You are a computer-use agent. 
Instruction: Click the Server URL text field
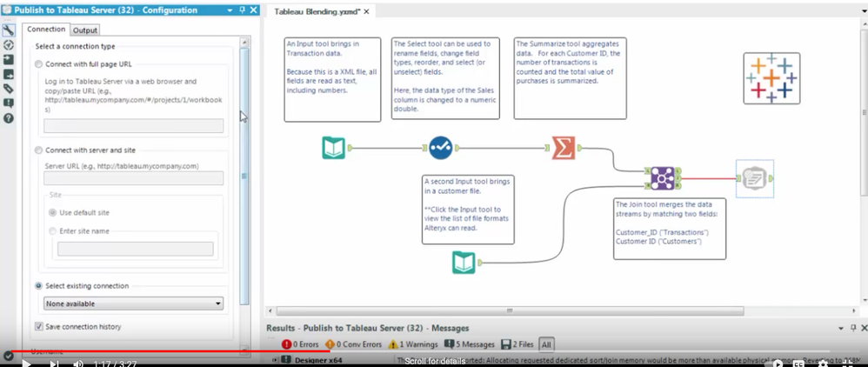coord(133,177)
